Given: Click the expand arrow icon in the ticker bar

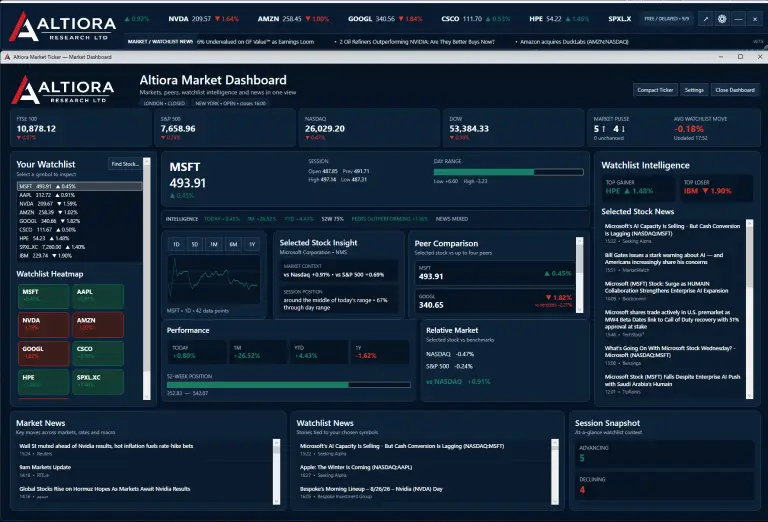Looking at the screenshot, I should pyautogui.click(x=706, y=19).
